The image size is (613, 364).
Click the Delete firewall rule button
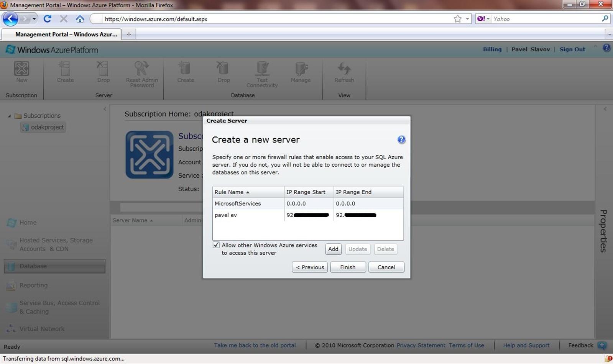(x=385, y=249)
